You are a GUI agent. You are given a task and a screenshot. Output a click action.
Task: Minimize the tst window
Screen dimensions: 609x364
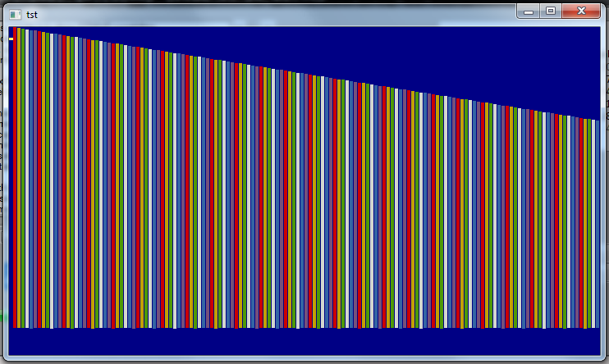[529, 11]
